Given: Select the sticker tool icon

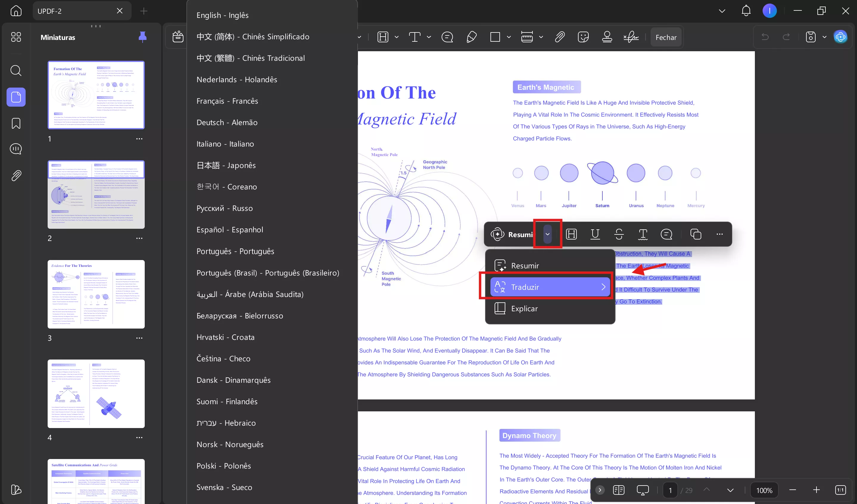Looking at the screenshot, I should click(x=583, y=37).
